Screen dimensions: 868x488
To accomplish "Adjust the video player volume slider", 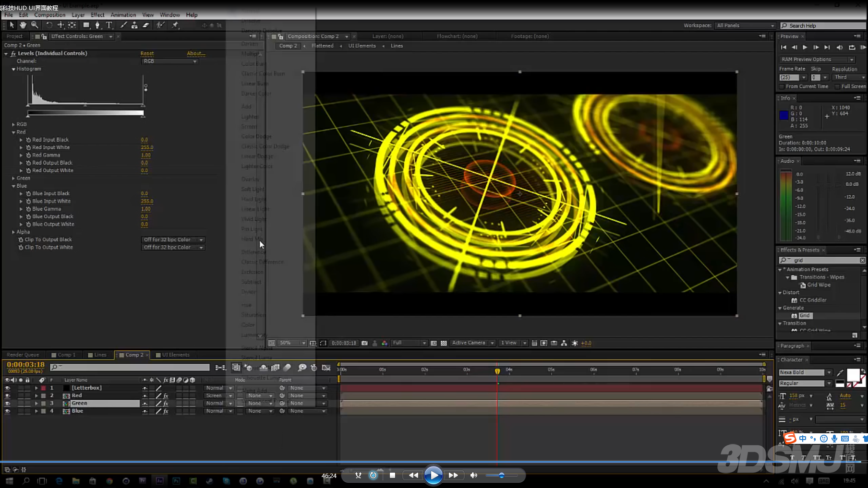I will click(x=502, y=476).
